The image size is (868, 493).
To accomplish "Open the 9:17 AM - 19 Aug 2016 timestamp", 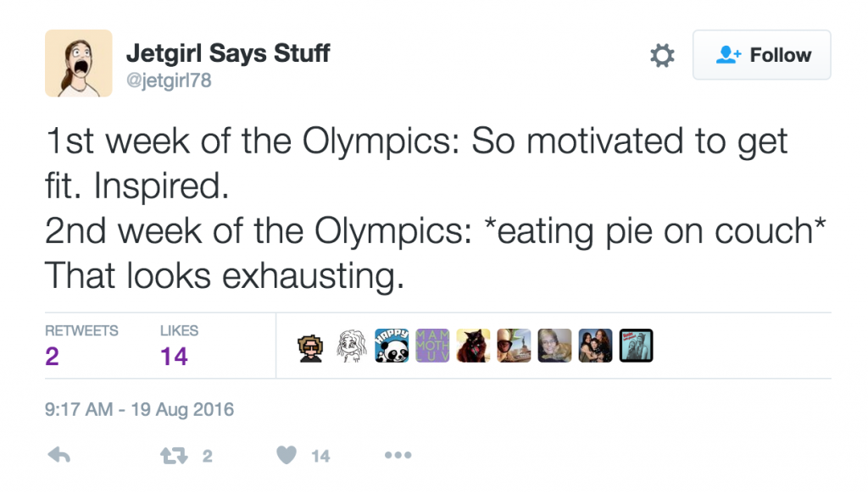I will click(139, 410).
